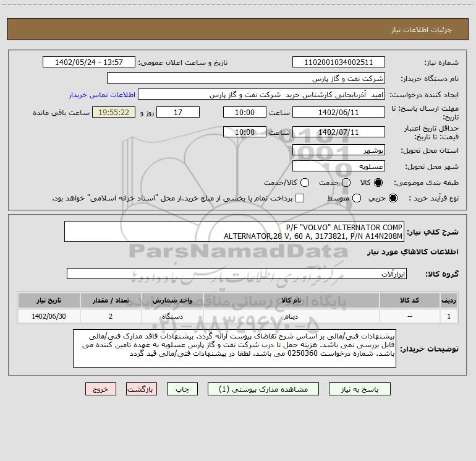Click the unit cell دستگاه

click(172, 316)
